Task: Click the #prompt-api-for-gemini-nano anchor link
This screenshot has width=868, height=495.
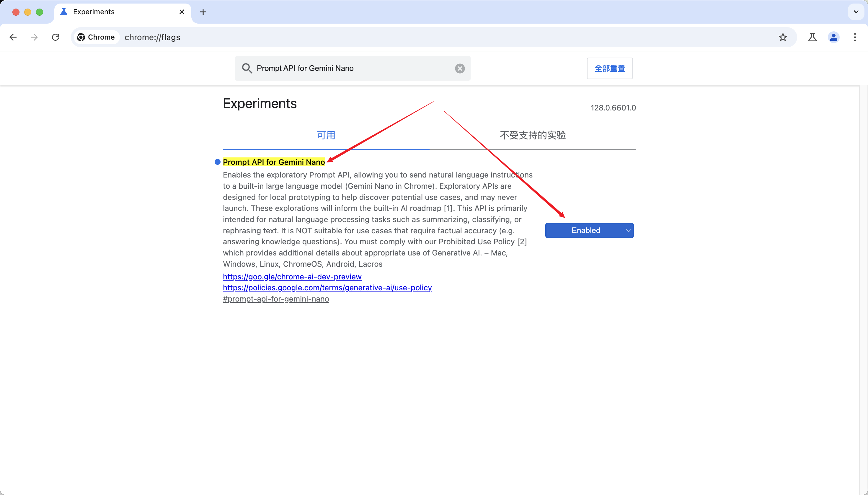Action: (x=276, y=299)
